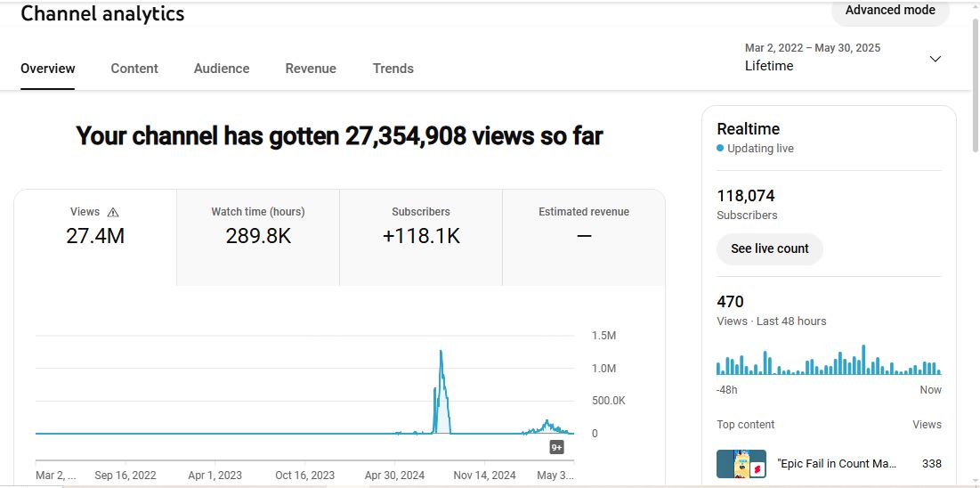Select the Revenue tab
This screenshot has height=488, width=980.
[x=311, y=69]
